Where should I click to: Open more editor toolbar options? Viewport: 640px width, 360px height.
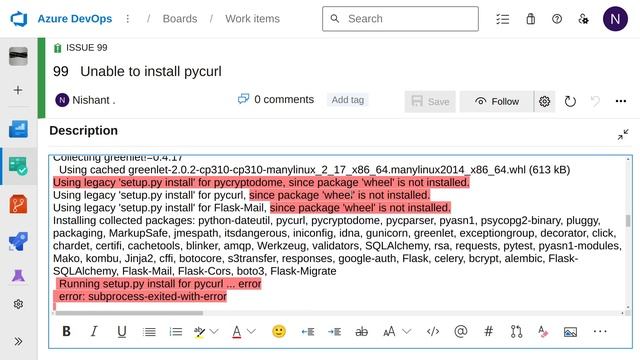click(x=600, y=331)
